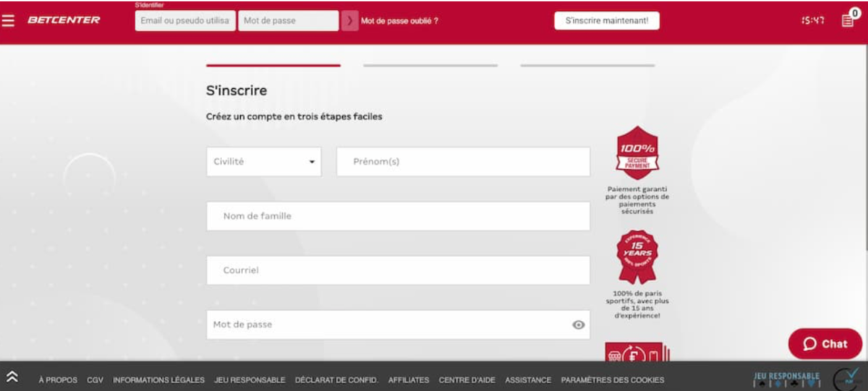Image resolution: width=868 pixels, height=391 pixels.
Task: Select the third registration step tab
Action: point(587,65)
